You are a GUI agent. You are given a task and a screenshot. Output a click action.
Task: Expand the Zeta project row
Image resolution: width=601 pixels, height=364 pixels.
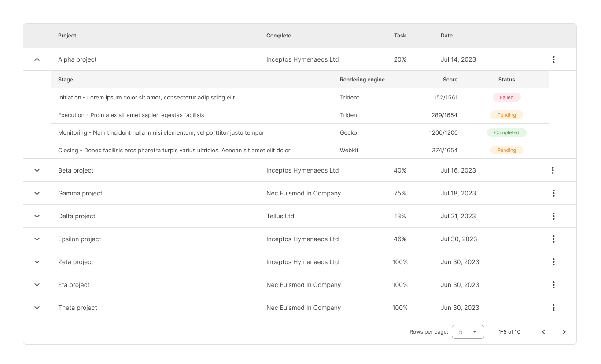pyautogui.click(x=37, y=262)
